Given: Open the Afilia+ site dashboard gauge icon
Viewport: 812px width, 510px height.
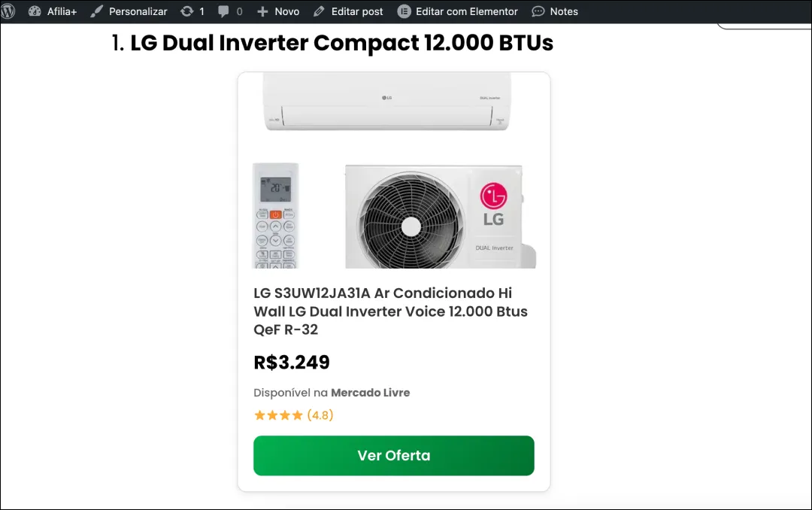Looking at the screenshot, I should 35,11.
